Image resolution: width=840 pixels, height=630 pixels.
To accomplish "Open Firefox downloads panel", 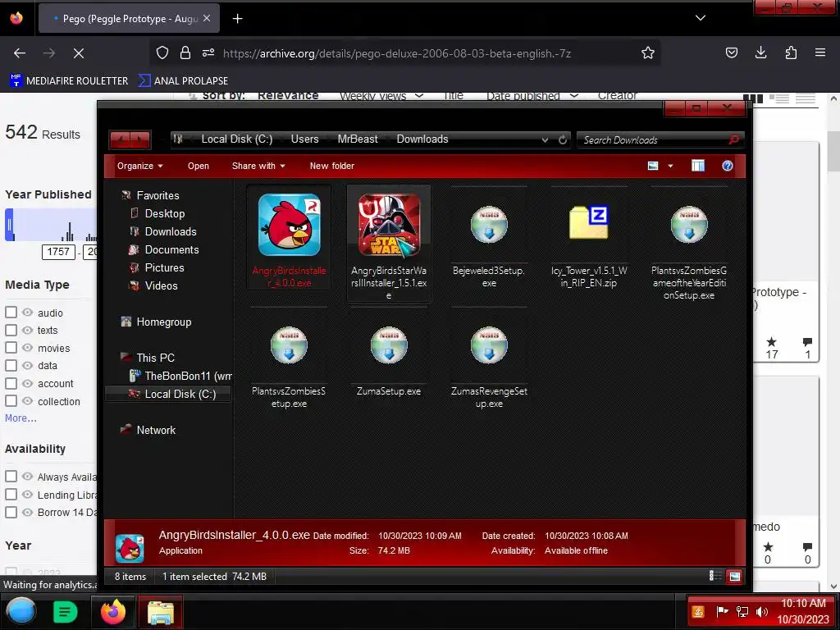I will [760, 52].
